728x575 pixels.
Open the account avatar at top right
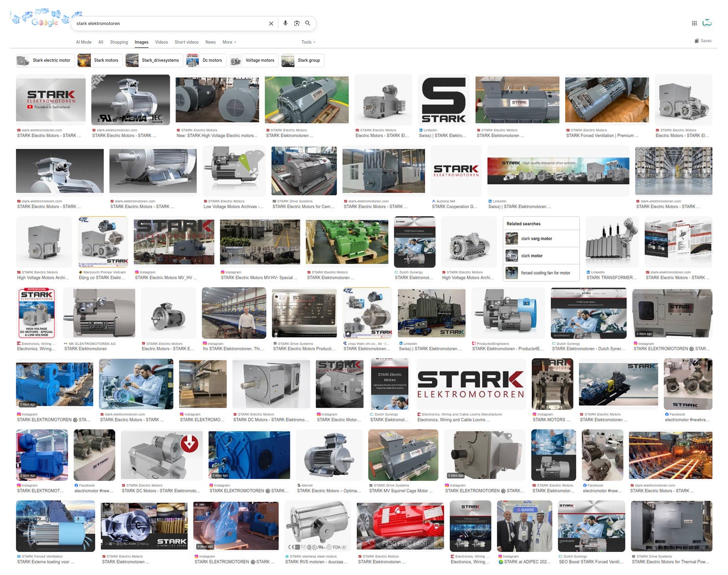pos(707,23)
